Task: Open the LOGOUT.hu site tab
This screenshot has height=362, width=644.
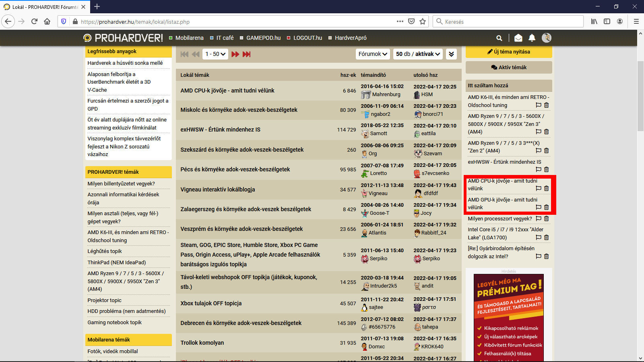Action: coord(304,38)
